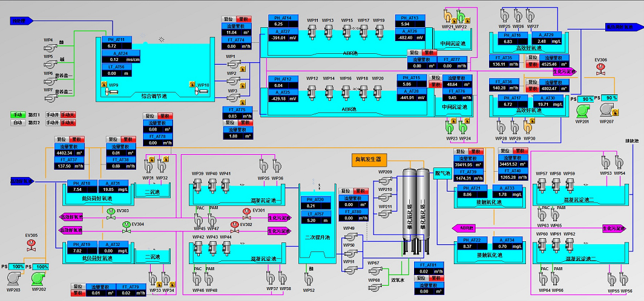Screen dimensions: 644x301
Task: Select pump WP4 on the acid dosing line
Action: (x=50, y=48)
